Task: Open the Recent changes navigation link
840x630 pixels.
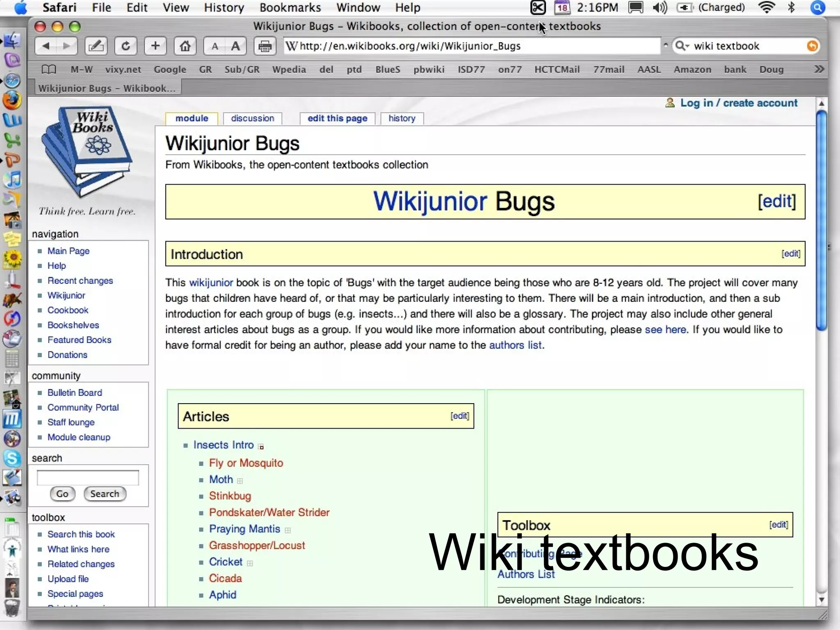Action: (80, 281)
